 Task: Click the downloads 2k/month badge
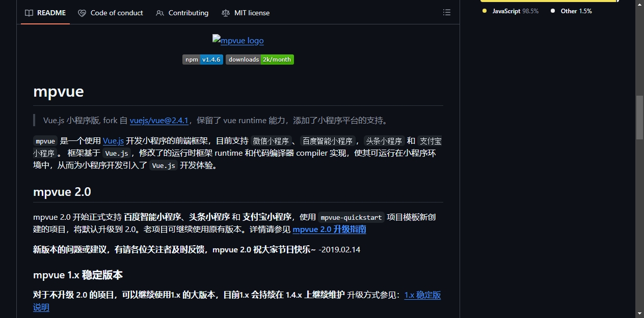click(260, 60)
